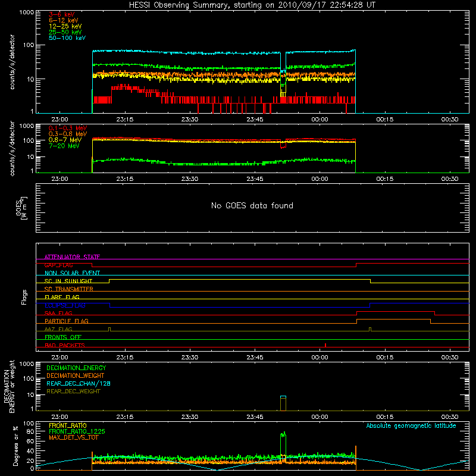Click the 'Absolute geomagnetic latitude' label

point(411,425)
